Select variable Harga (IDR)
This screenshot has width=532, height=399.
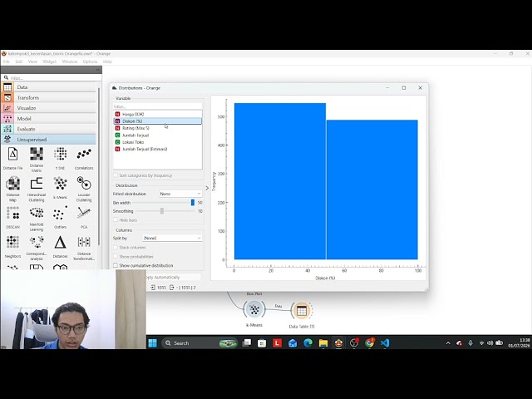(x=158, y=115)
